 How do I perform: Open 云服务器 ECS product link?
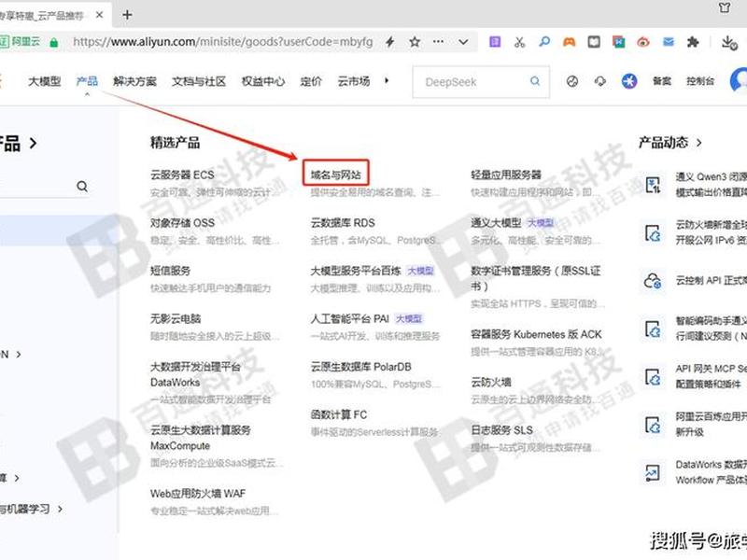(182, 175)
